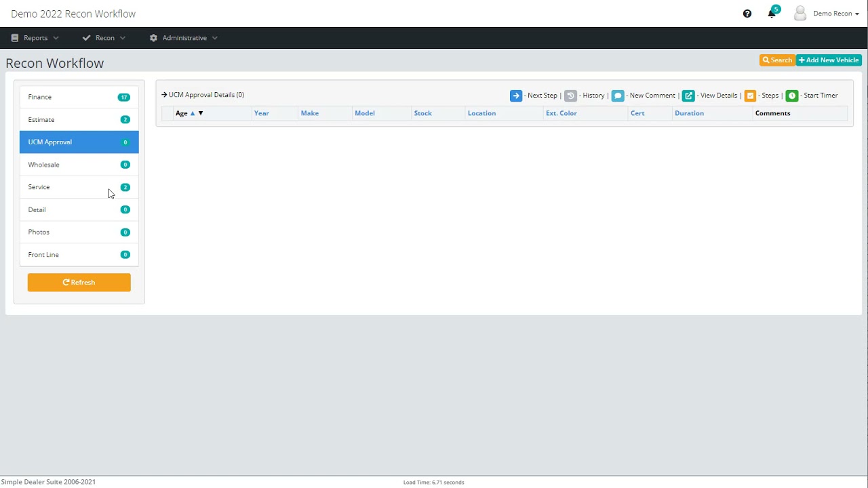The width and height of the screenshot is (868, 488).
Task: Select the Photos workflow step
Action: (x=79, y=232)
